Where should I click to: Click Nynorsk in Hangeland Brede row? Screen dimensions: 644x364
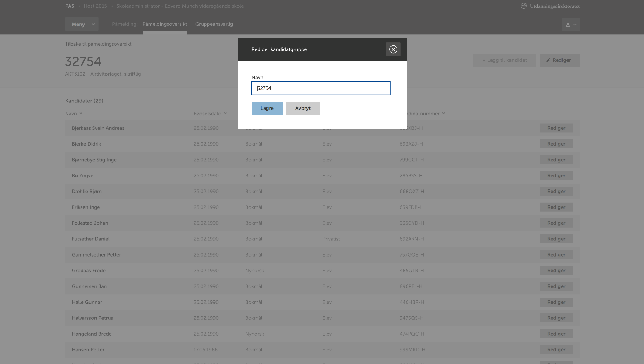tap(254, 334)
